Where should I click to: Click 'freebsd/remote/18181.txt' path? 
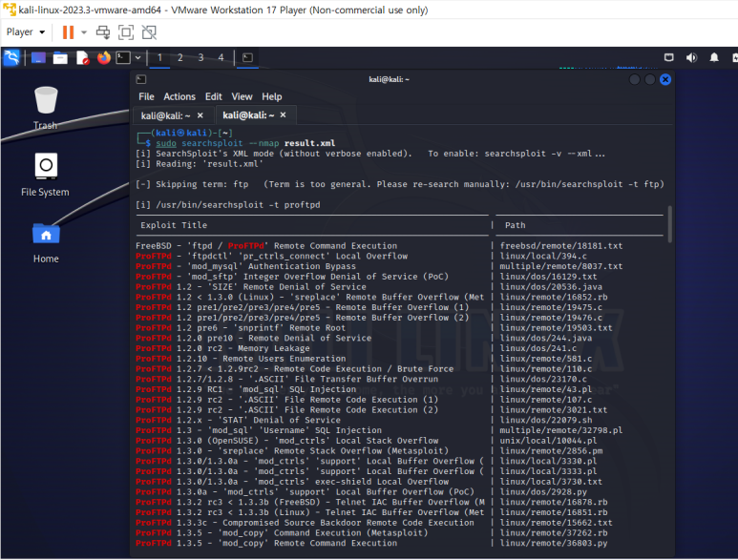point(561,246)
